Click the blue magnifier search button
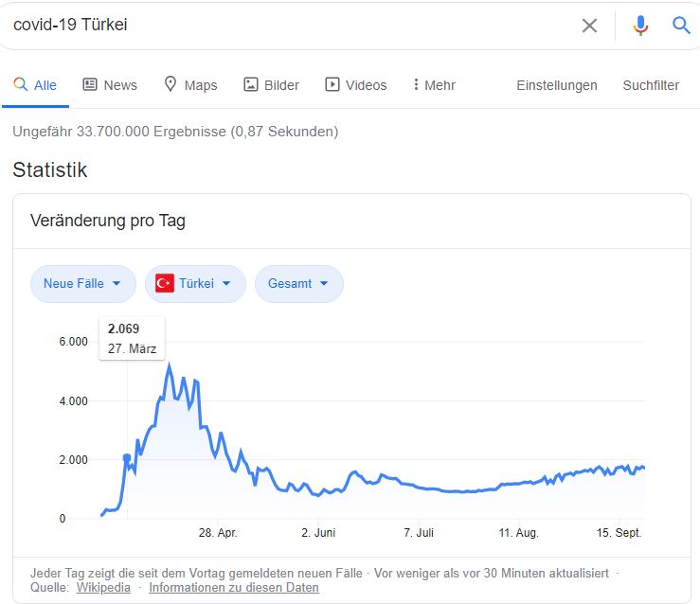 pos(681,26)
